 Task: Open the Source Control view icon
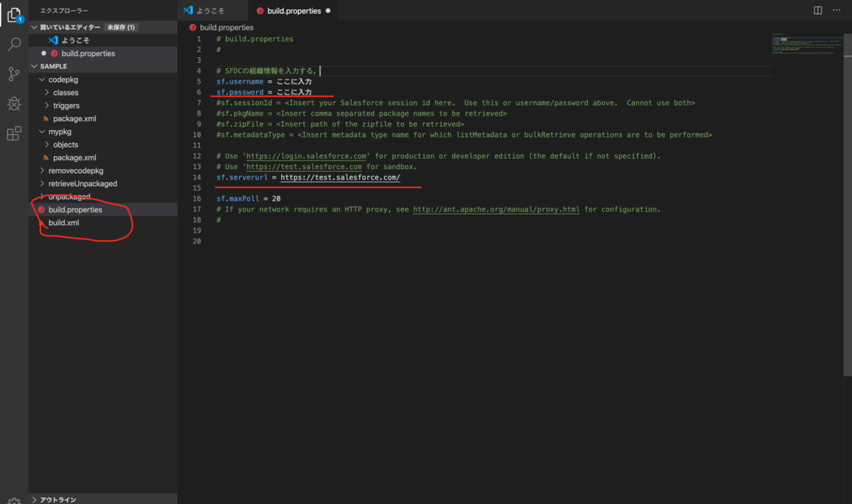[13, 74]
